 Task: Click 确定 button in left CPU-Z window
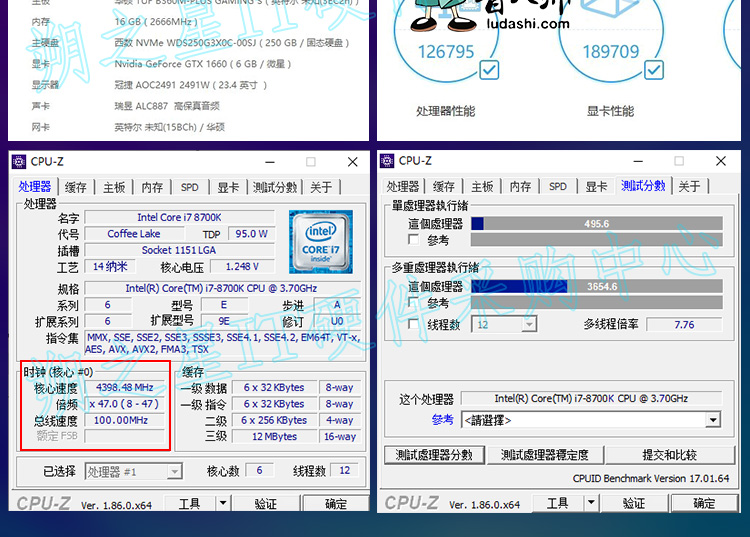tap(335, 503)
